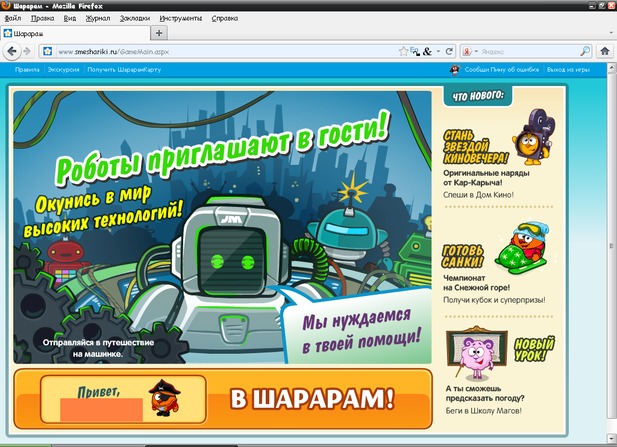Image resolution: width=617 pixels, height=447 pixels.
Task: Open the Закладки menu
Action: click(x=135, y=18)
